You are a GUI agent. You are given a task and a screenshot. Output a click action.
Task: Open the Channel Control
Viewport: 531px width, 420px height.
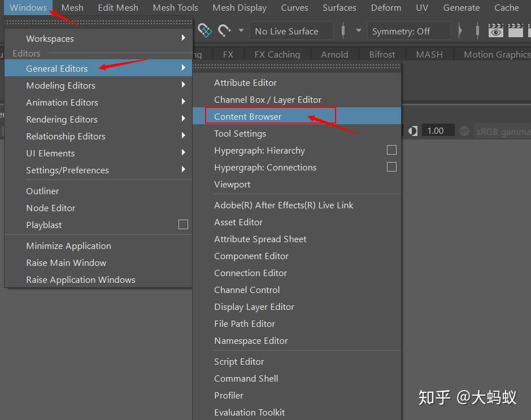[297, 290]
